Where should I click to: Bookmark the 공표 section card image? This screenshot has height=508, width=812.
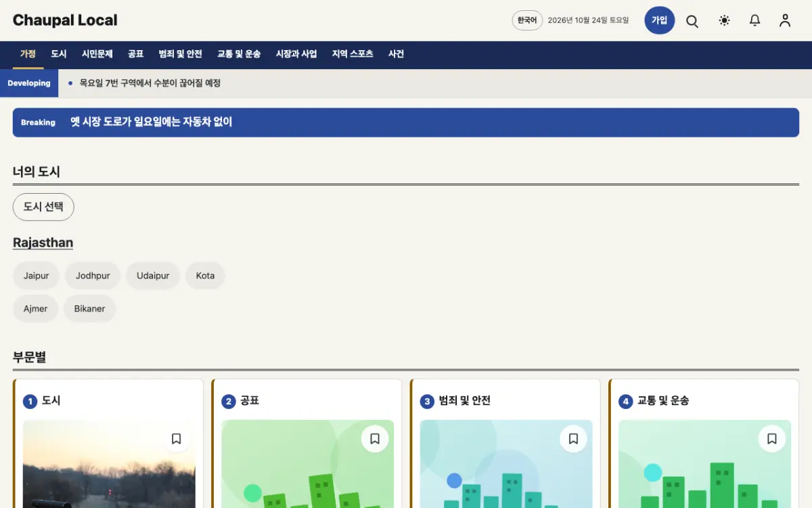coord(375,439)
